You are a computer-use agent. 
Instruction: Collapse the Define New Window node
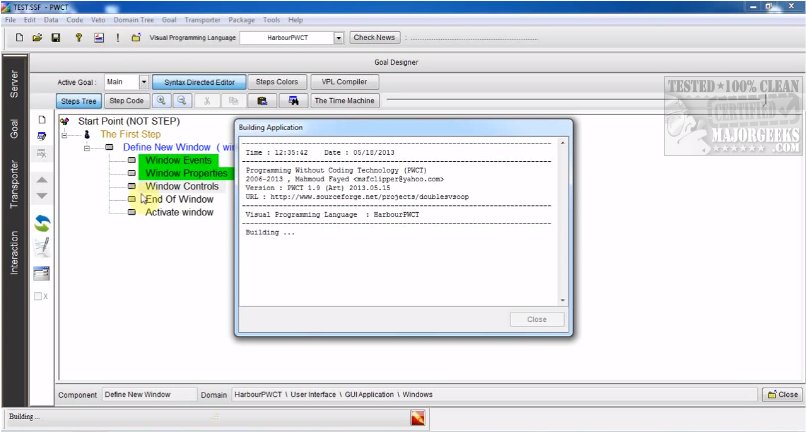(87, 148)
